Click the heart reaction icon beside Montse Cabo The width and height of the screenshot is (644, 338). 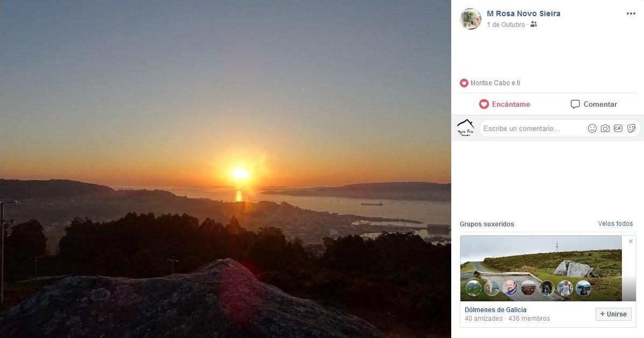[x=464, y=83]
